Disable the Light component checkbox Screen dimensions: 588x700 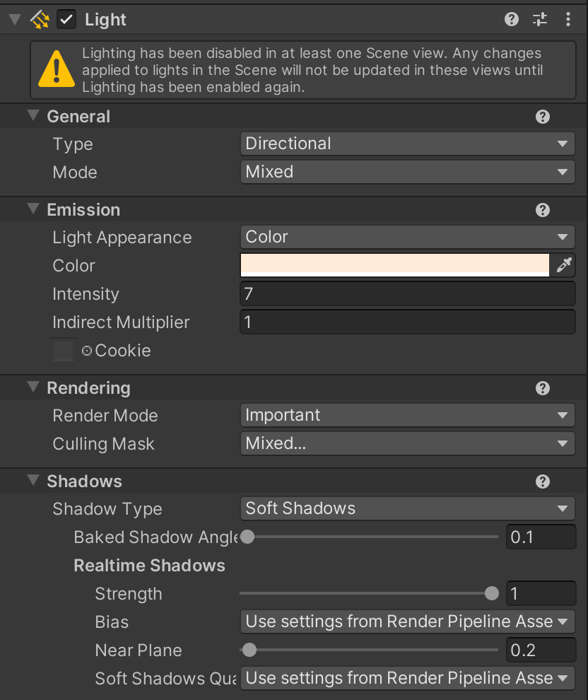tap(66, 19)
